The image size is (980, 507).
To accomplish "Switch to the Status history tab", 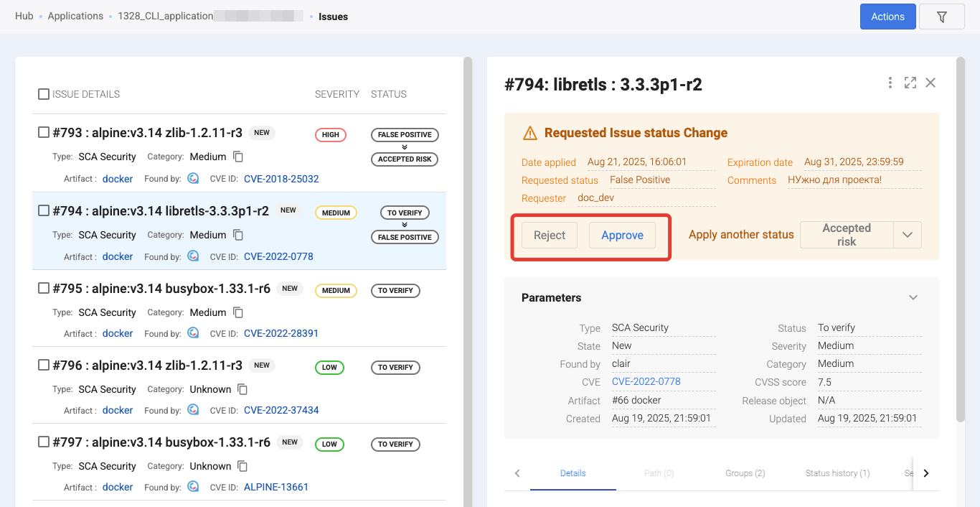I will (837, 473).
